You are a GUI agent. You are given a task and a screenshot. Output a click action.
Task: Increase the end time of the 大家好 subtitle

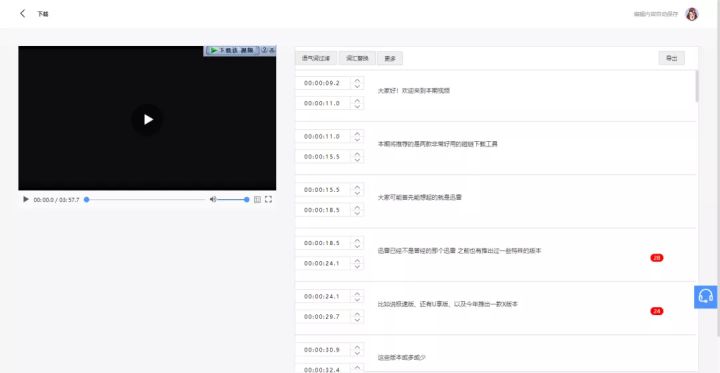tap(357, 100)
